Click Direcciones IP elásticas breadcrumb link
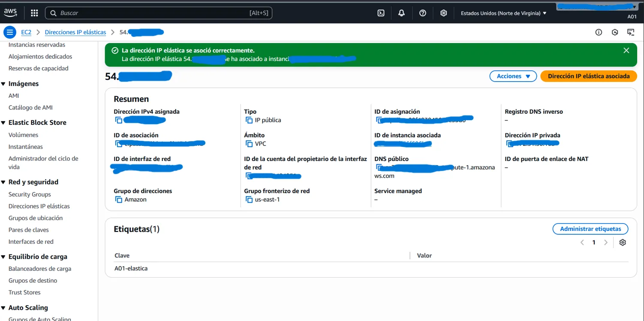Viewport: 644px width, 321px height. point(75,32)
